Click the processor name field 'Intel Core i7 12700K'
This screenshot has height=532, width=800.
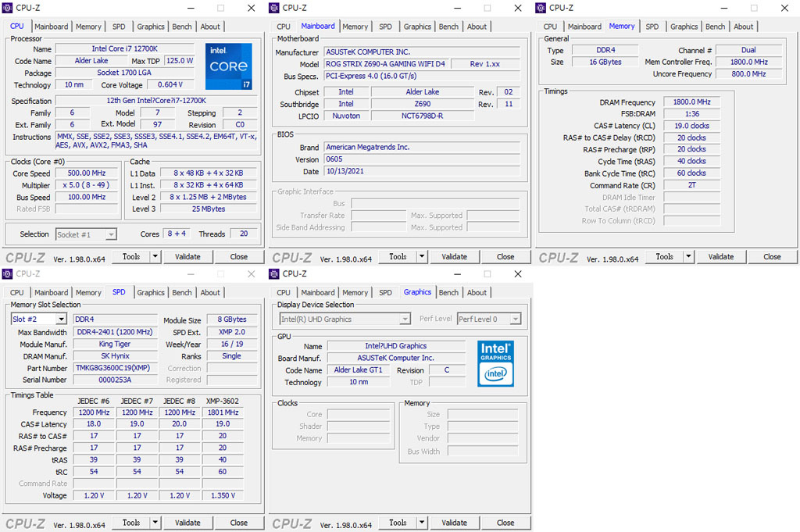click(x=125, y=49)
